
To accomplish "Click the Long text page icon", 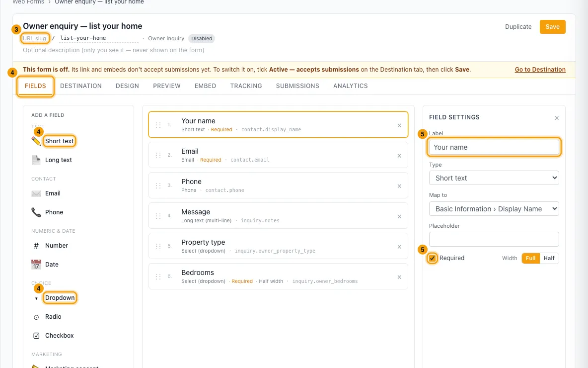I will pos(36,160).
